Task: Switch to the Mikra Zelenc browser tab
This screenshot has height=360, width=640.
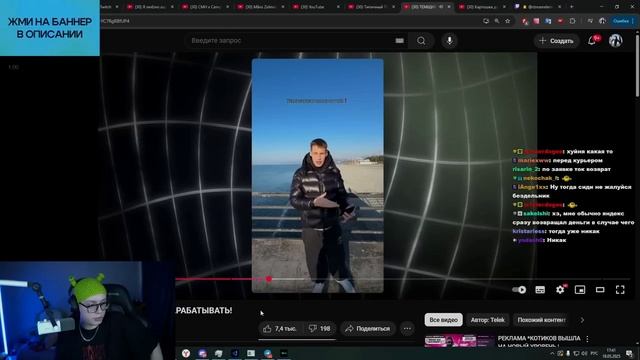Action: (x=261, y=7)
